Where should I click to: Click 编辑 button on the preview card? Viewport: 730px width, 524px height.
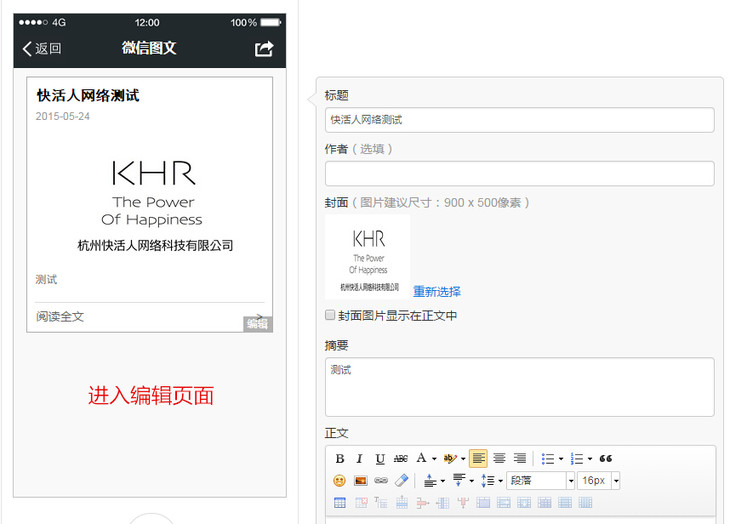258,324
